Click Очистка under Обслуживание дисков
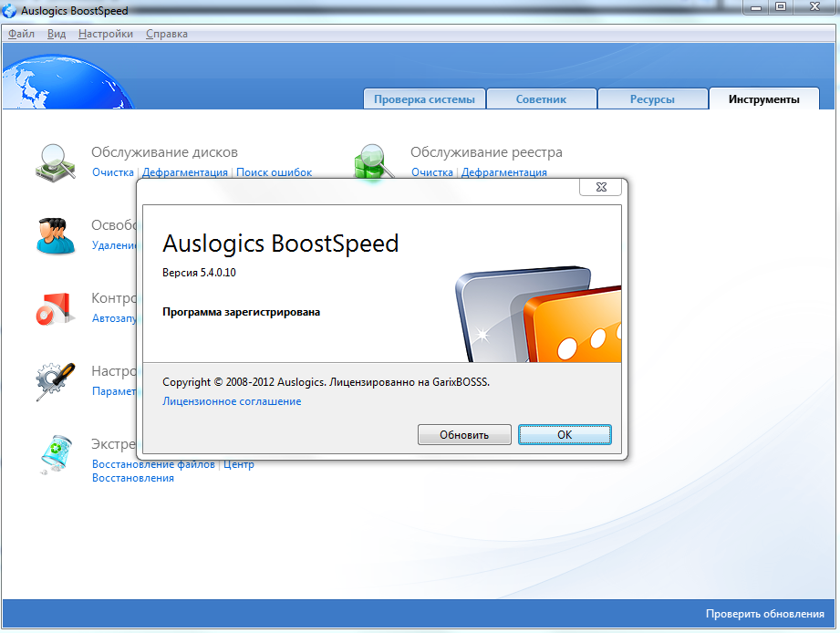 [113, 172]
